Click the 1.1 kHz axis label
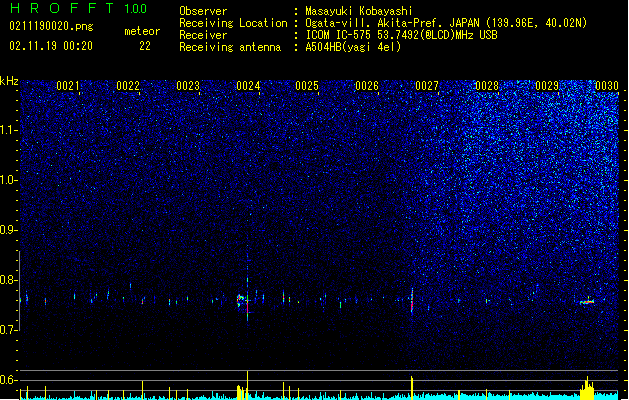The height and width of the screenshot is (400, 629). point(9,130)
